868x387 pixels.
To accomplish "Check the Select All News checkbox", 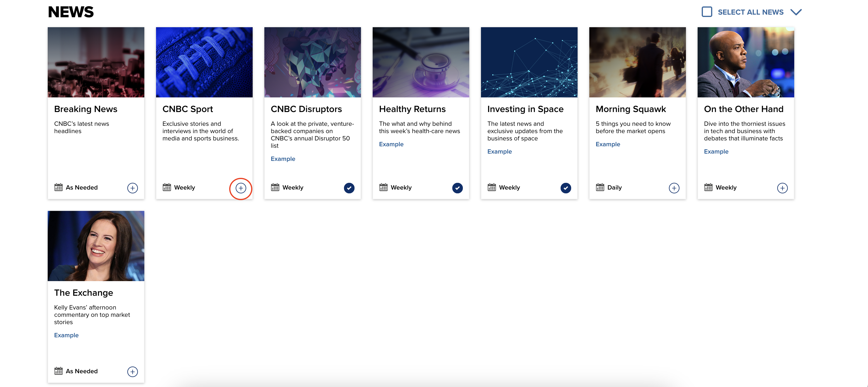I will coord(707,12).
